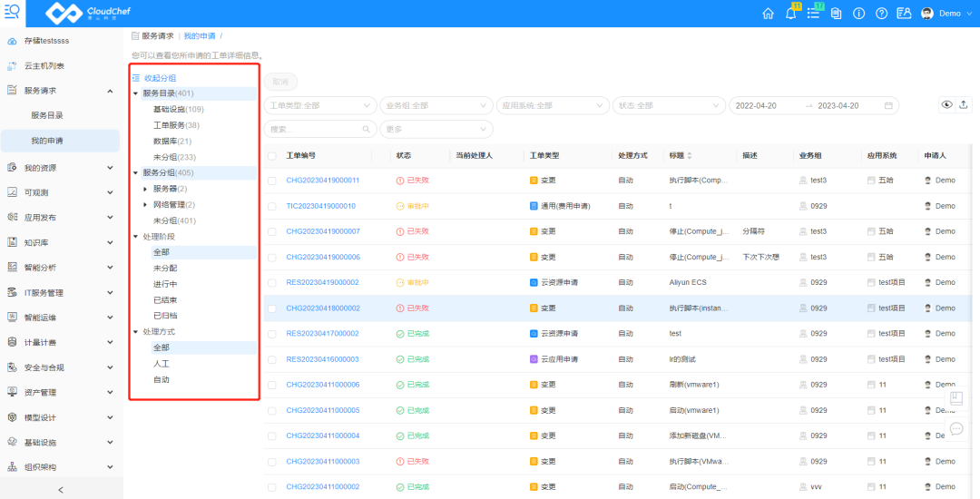Image resolution: width=980 pixels, height=499 pixels.
Task: Click 服务请求 breadcrumb link
Action: [x=158, y=36]
